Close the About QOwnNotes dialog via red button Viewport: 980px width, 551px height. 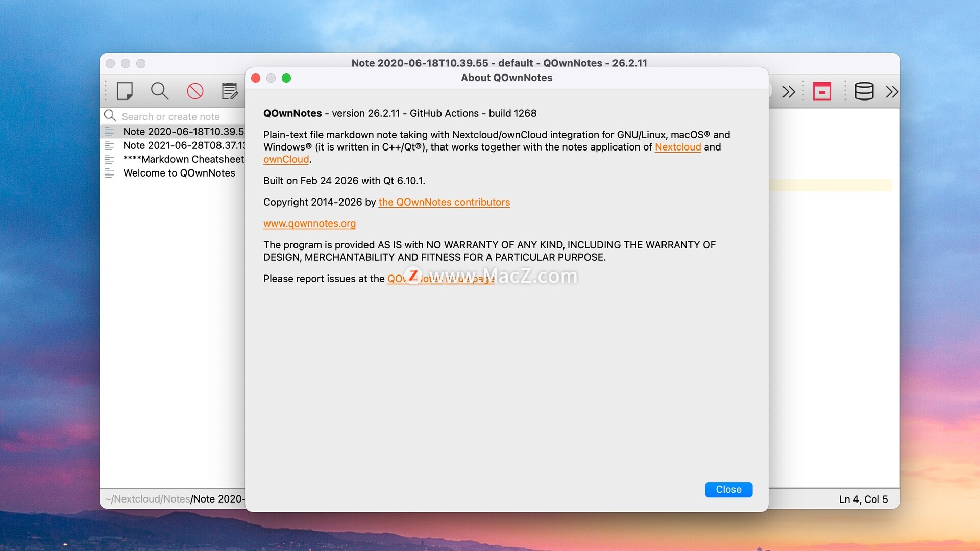click(256, 78)
